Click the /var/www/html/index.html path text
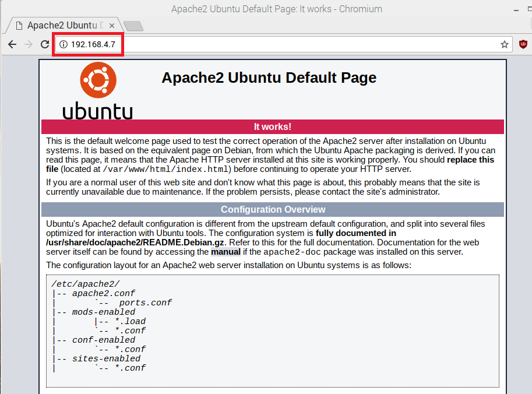 (167, 170)
